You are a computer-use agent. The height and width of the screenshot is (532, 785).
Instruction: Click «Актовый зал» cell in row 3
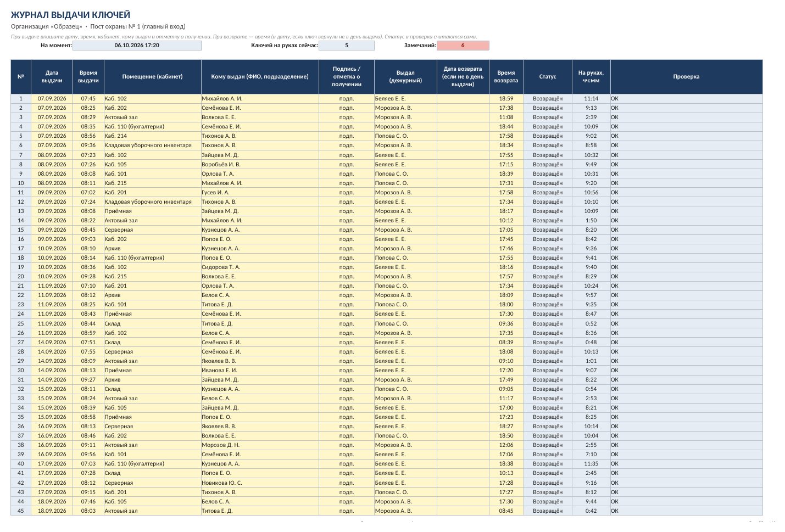pos(153,117)
